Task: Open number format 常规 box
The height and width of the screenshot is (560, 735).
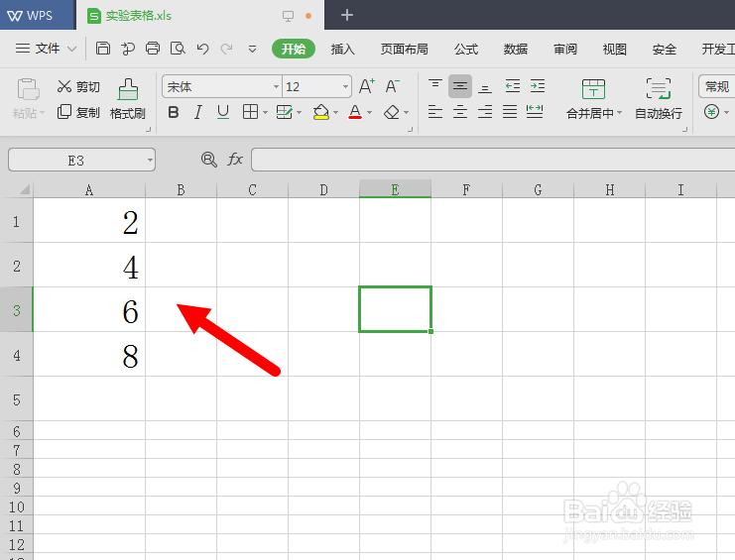Action: click(x=716, y=86)
